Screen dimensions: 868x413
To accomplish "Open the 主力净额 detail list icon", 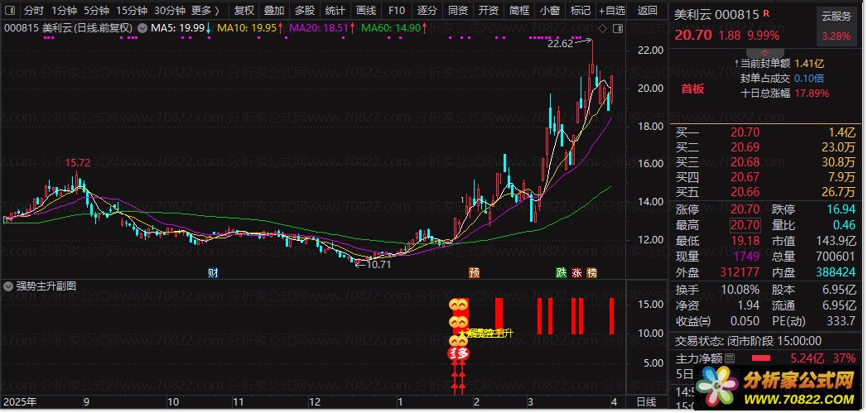I will 730,358.
